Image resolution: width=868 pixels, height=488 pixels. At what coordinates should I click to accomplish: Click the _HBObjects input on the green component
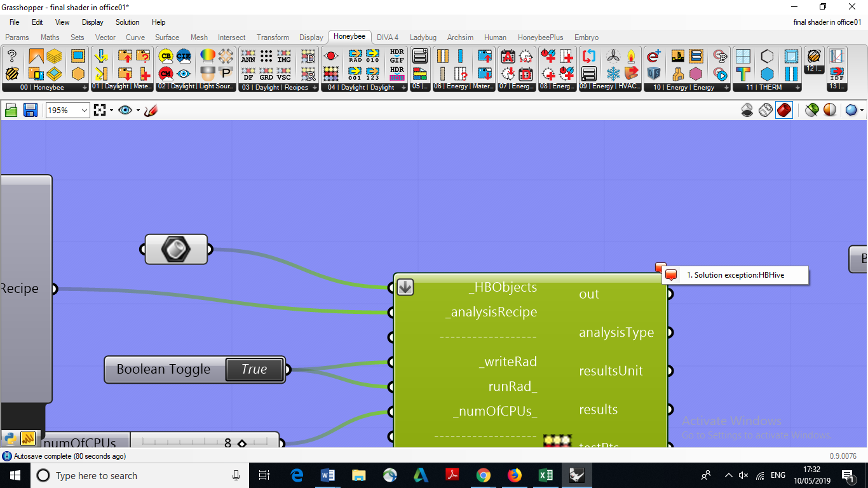click(x=503, y=287)
